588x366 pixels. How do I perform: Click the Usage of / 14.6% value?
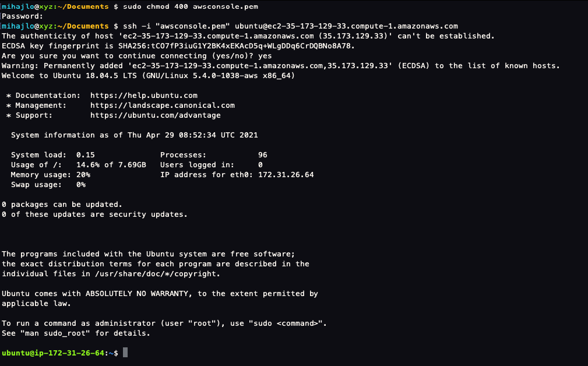tap(88, 164)
